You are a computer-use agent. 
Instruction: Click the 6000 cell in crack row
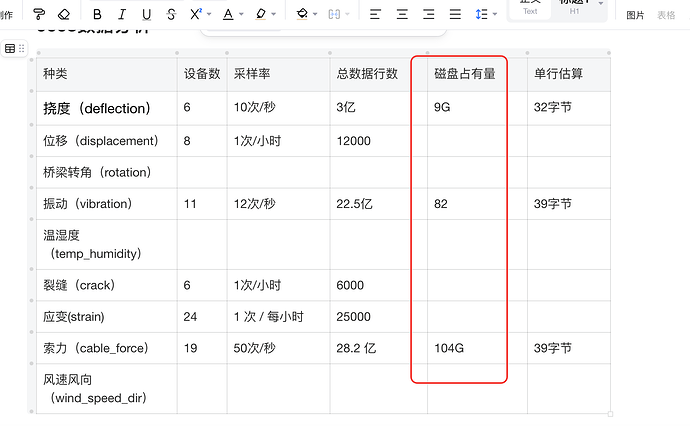click(378, 285)
